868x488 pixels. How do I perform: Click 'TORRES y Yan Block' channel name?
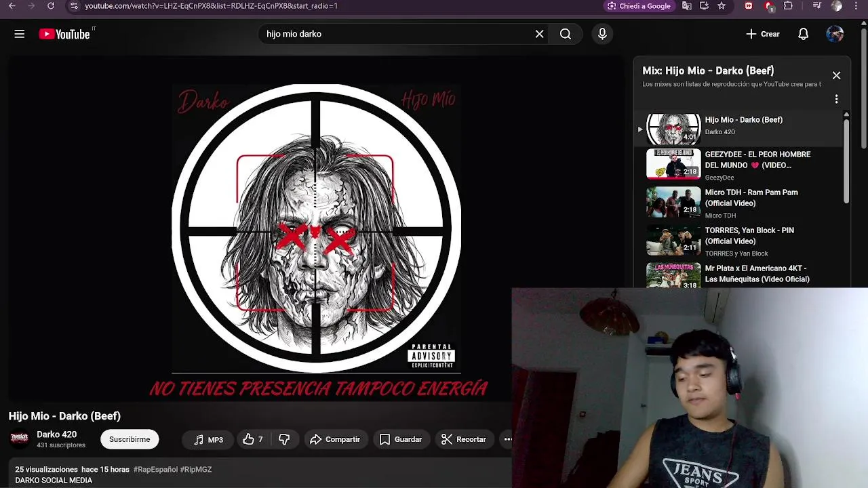736,253
